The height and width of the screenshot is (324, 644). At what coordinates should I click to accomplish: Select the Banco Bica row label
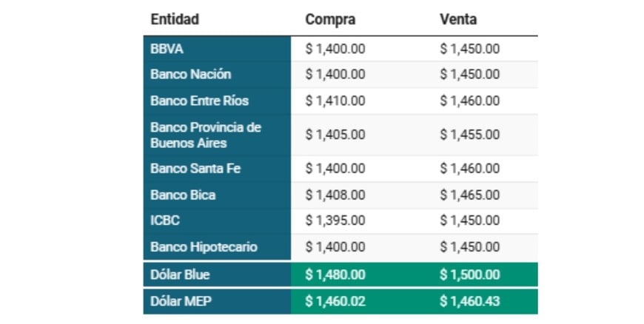coord(183,195)
